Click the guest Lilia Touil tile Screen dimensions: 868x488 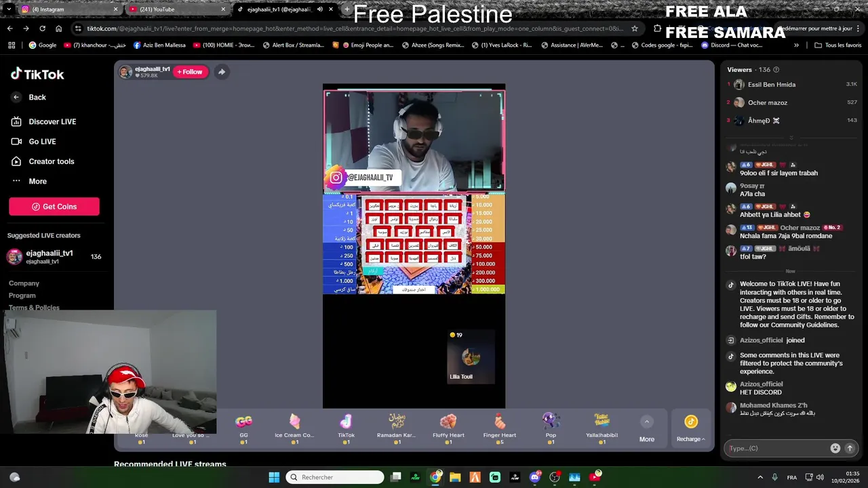pyautogui.click(x=471, y=357)
